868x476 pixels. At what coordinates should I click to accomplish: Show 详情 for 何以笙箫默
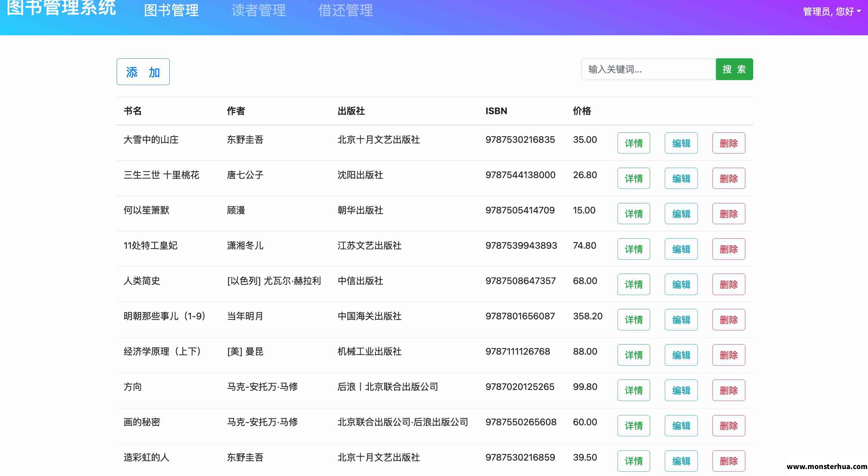pos(634,214)
